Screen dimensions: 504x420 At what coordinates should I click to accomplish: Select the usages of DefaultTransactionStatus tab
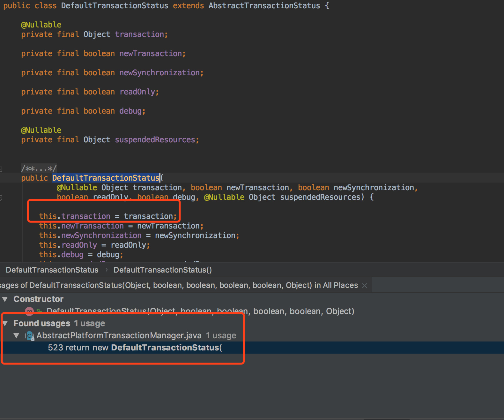[x=179, y=285]
